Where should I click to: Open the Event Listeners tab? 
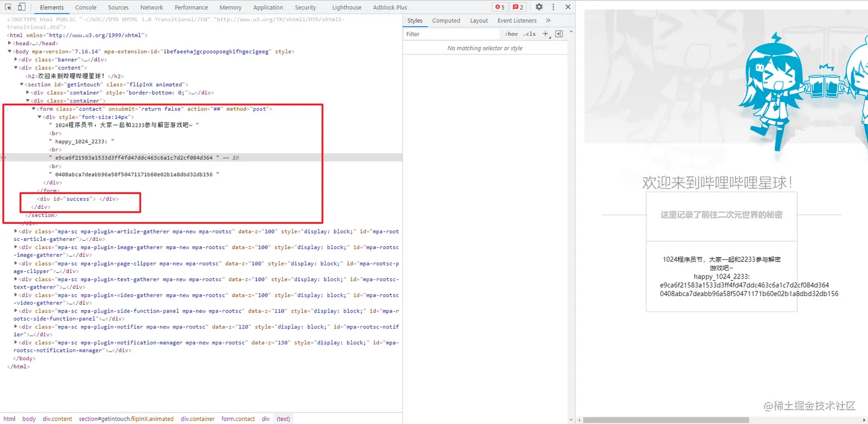click(x=517, y=21)
